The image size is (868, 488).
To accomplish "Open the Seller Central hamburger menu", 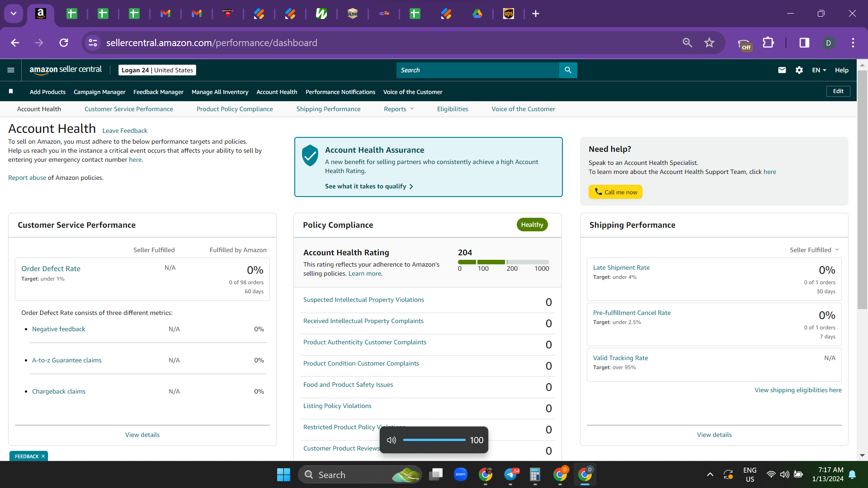I will [x=11, y=70].
